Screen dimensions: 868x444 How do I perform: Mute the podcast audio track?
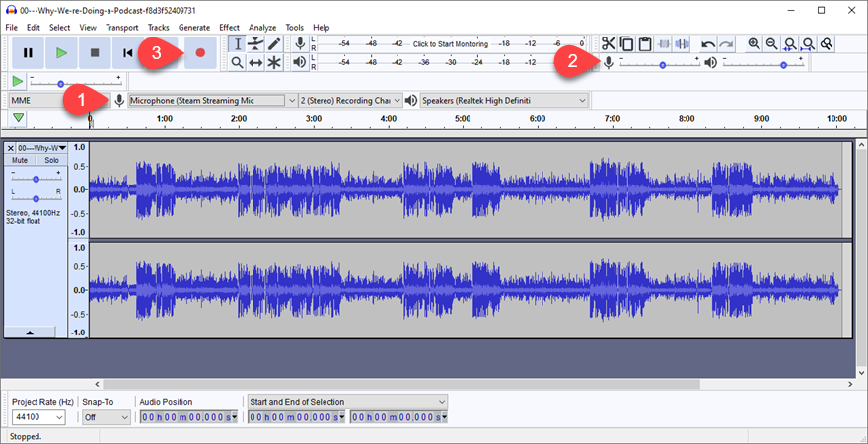[x=21, y=160]
